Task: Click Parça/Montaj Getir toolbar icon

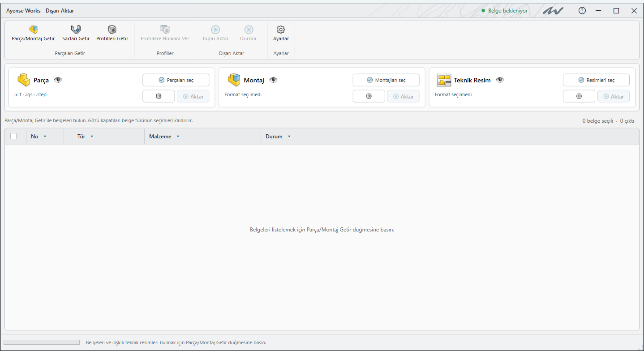Action: click(x=33, y=30)
